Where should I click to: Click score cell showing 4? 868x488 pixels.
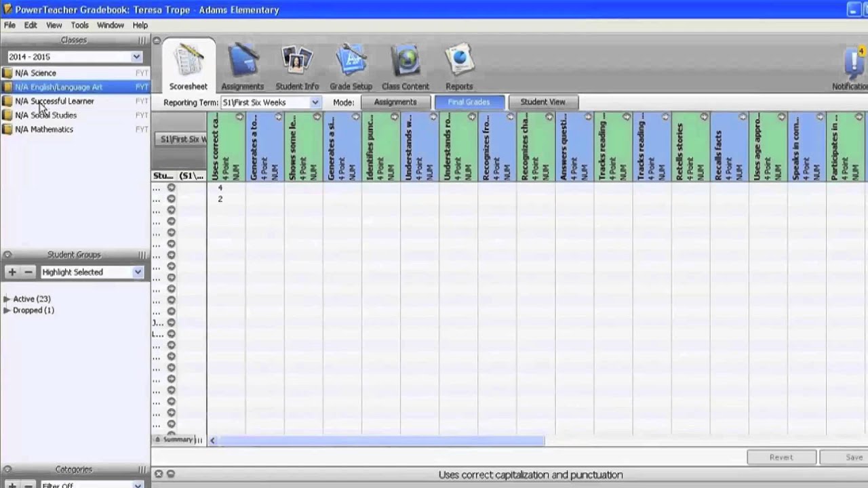[226, 188]
